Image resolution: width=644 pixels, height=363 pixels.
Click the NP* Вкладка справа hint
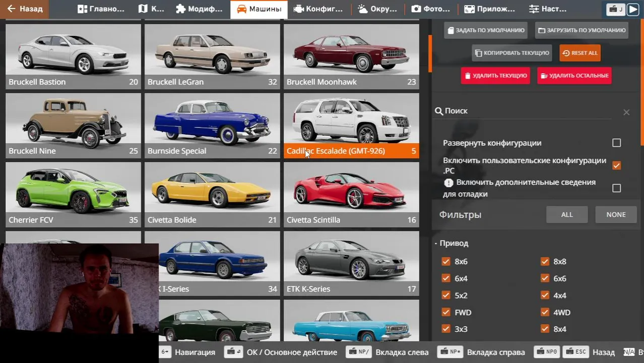[x=481, y=352]
